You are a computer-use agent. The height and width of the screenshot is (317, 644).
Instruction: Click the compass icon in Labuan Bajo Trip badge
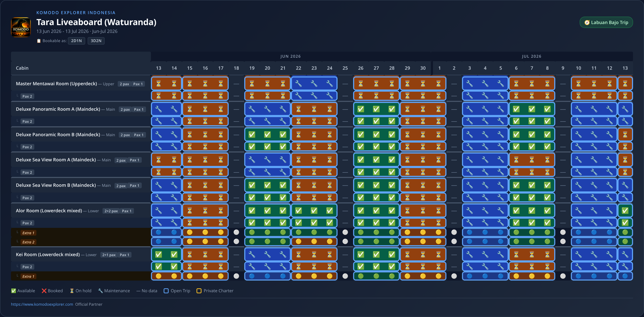[x=587, y=22]
